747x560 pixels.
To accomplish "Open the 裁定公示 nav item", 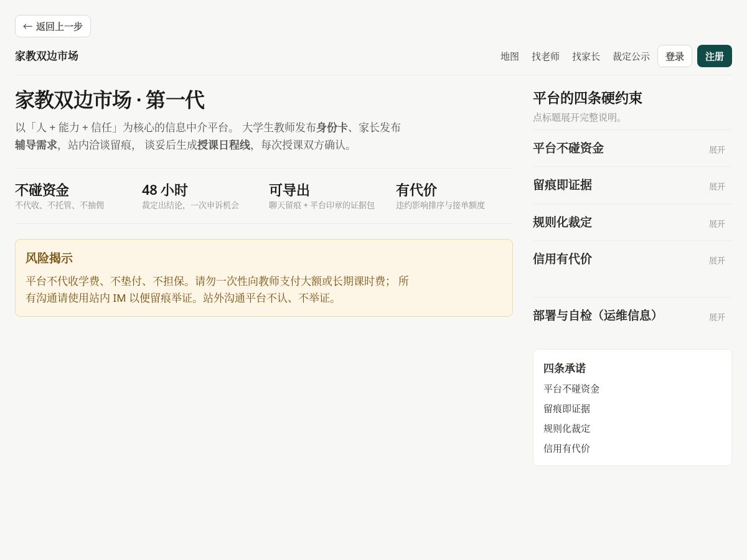I will pyautogui.click(x=631, y=56).
